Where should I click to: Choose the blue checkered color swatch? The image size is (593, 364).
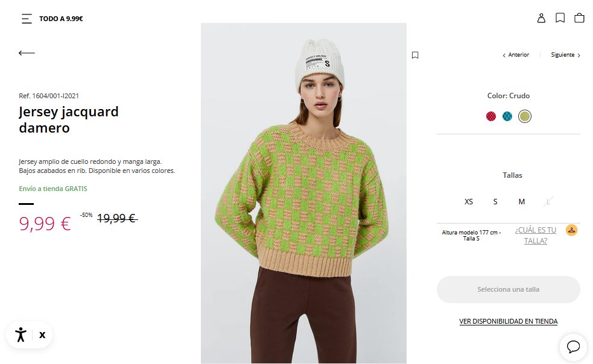(507, 116)
